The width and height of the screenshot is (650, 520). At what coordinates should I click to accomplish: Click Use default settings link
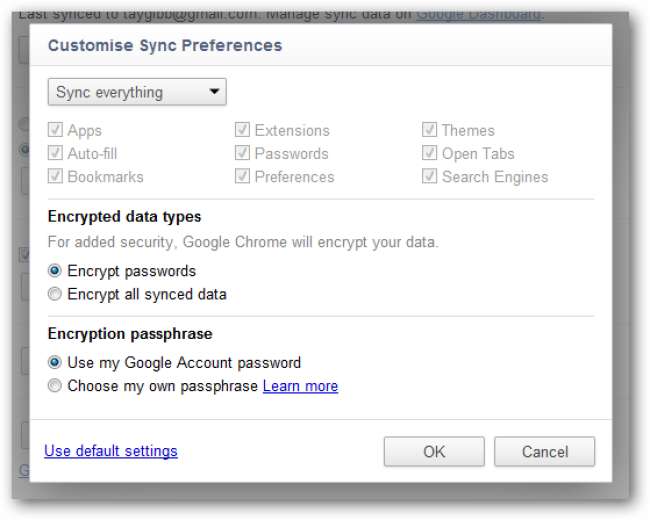click(111, 451)
